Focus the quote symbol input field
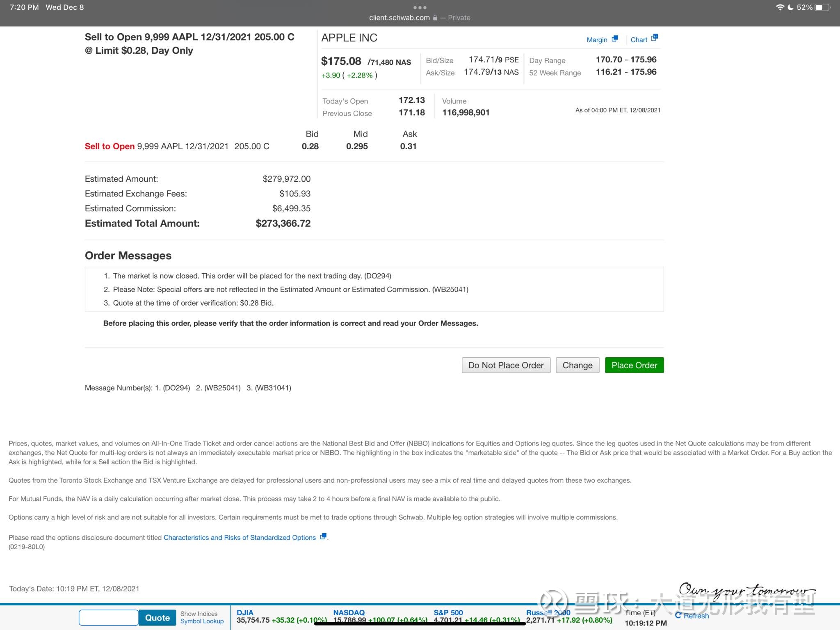 click(x=109, y=618)
